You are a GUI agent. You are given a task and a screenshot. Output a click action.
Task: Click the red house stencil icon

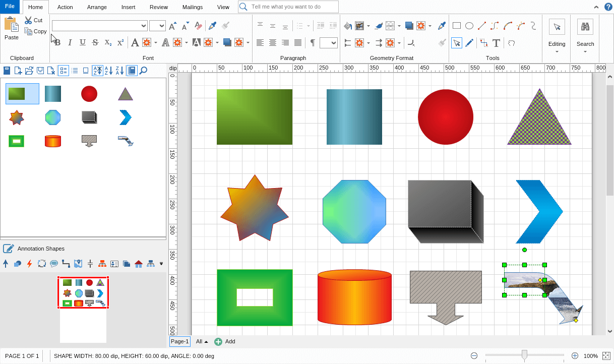(x=139, y=263)
